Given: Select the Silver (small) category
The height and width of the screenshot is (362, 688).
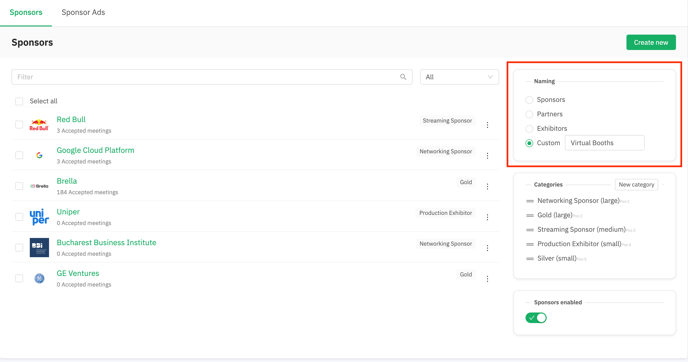Looking at the screenshot, I should 557,258.
